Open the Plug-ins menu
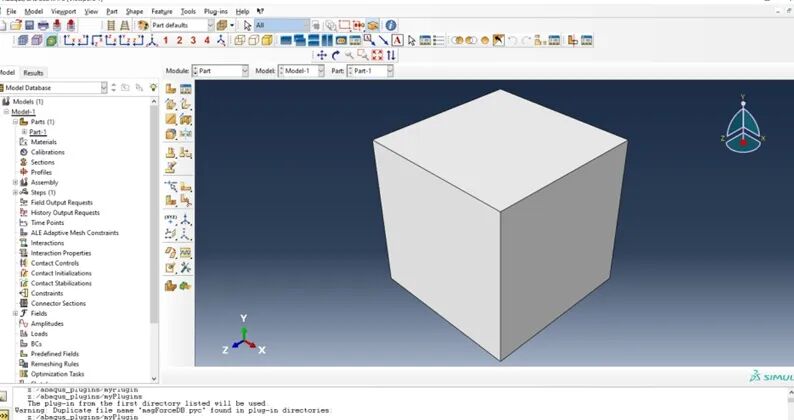This screenshot has height=420, width=794. 215,11
